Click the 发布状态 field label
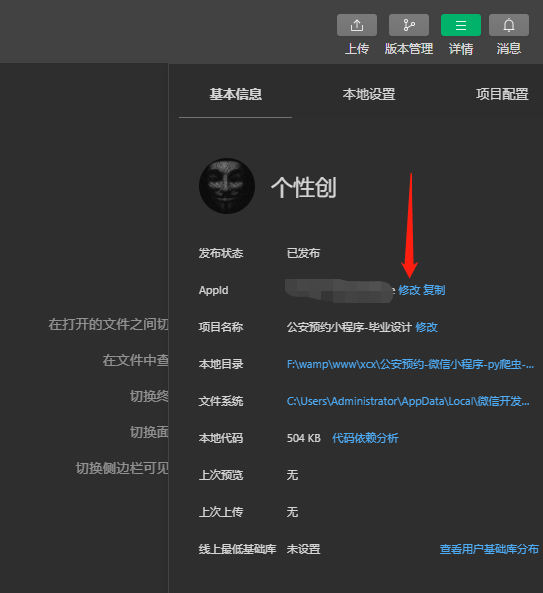Screen dimensions: 543x593 221,253
